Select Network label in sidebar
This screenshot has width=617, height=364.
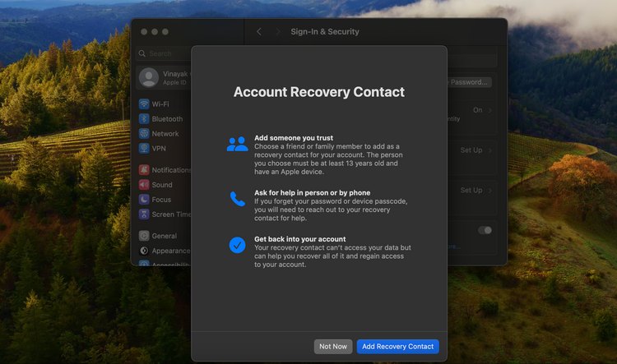(x=165, y=134)
